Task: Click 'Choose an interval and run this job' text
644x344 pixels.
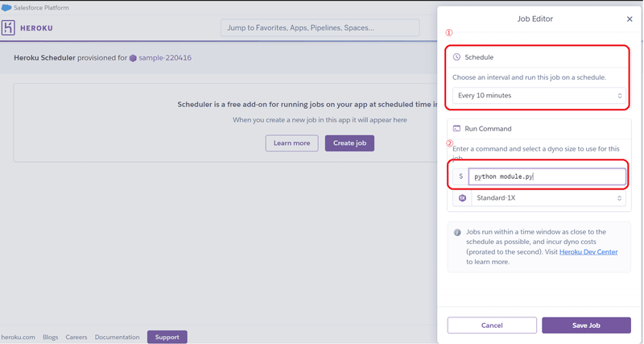Action: pos(529,77)
